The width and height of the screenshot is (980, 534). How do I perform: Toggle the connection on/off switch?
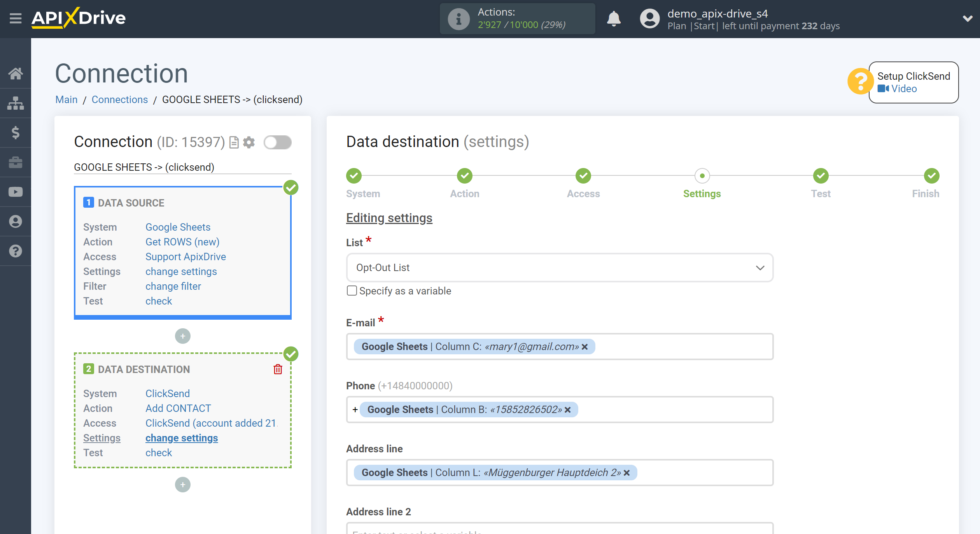(277, 142)
